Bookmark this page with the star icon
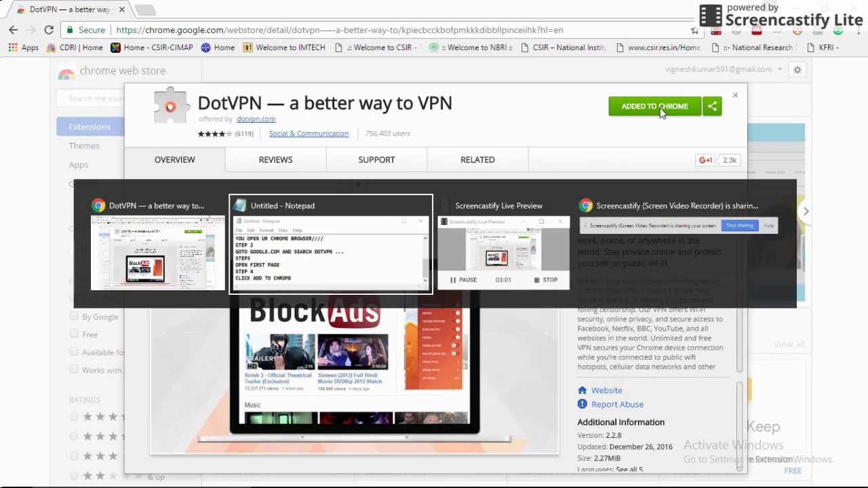This screenshot has width=868, height=488. (x=694, y=30)
